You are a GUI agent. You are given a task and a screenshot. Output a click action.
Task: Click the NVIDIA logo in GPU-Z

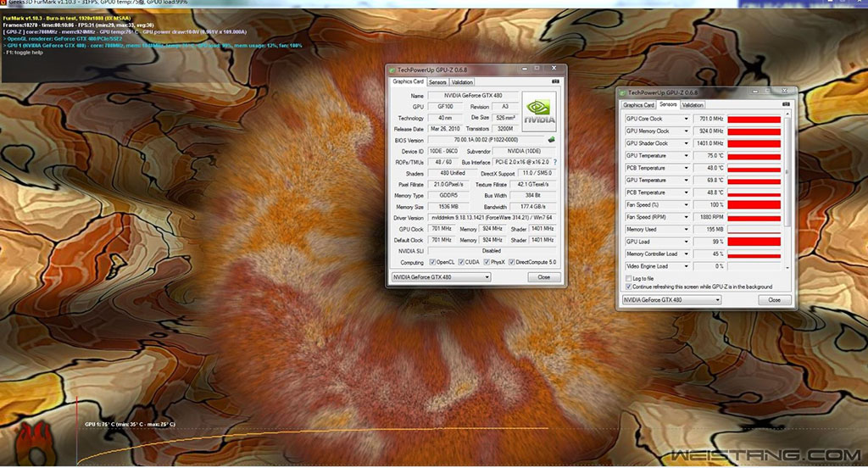[x=538, y=109]
